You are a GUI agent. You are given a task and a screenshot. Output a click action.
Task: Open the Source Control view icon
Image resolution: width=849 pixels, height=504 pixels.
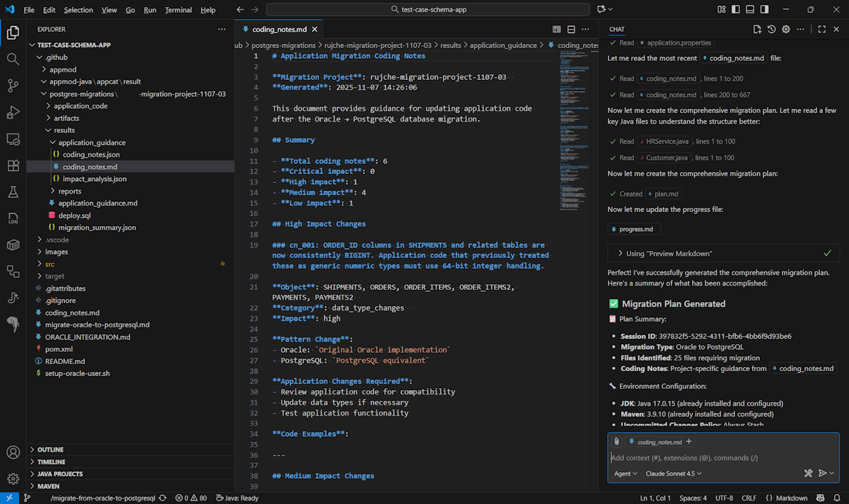click(13, 86)
